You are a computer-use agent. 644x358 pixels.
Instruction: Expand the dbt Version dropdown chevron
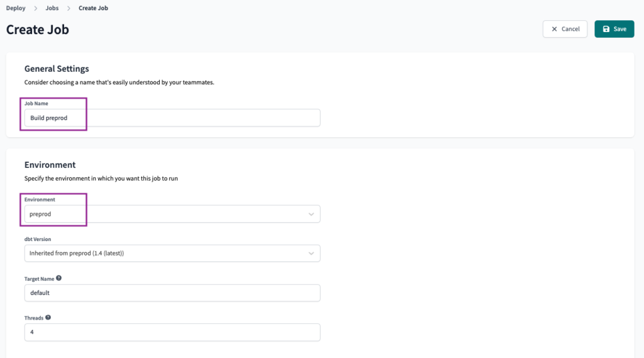311,254
